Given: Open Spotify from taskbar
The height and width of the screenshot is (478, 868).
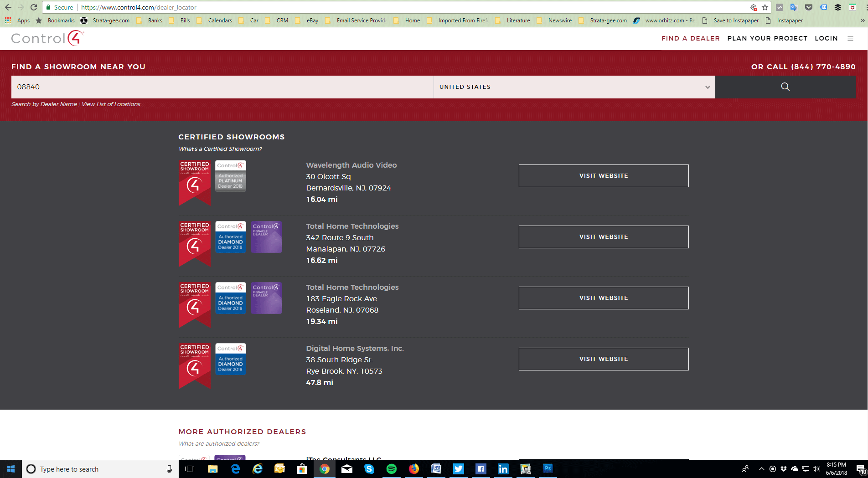Looking at the screenshot, I should 392,469.
